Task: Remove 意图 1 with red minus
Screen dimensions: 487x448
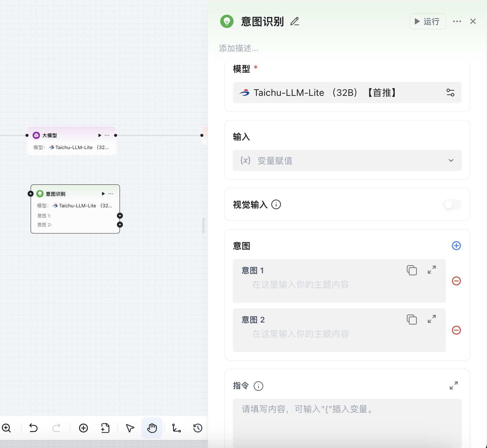Action: tap(456, 281)
